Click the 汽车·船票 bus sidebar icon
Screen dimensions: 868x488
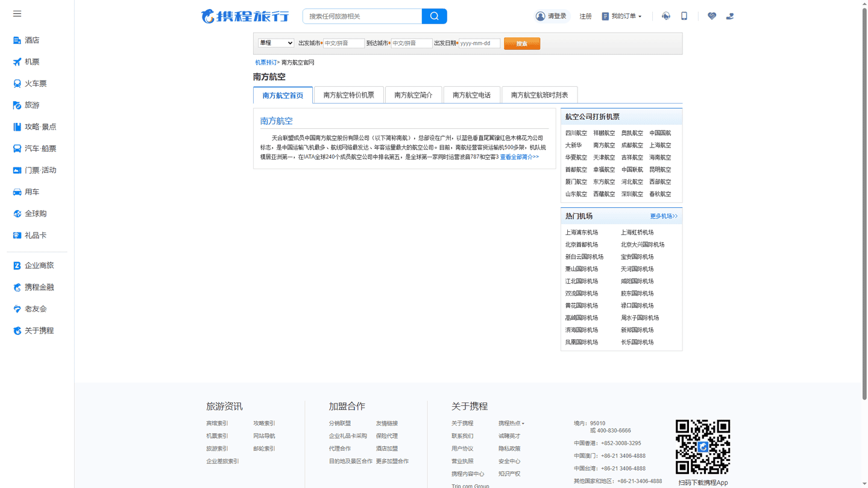coord(17,149)
